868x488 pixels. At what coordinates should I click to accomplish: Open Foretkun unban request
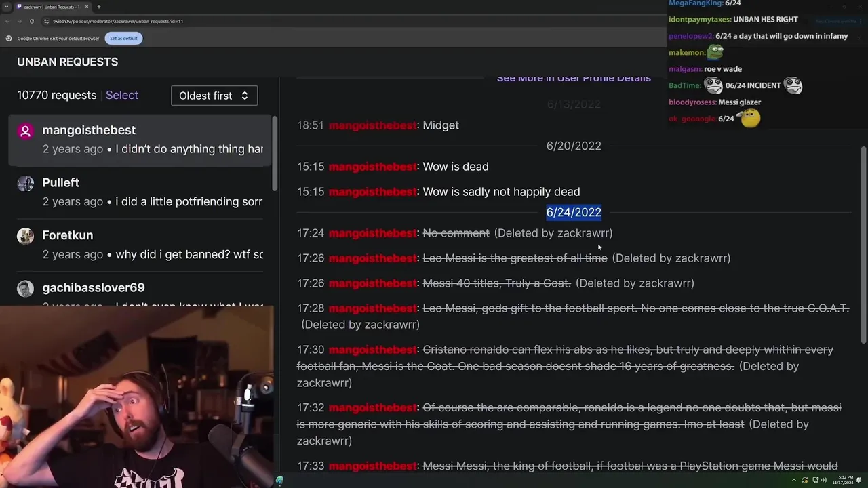tap(139, 245)
